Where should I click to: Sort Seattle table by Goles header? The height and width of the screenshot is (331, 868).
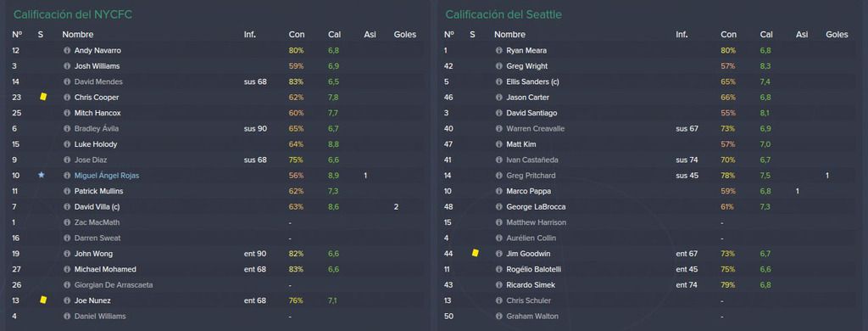pyautogui.click(x=837, y=35)
